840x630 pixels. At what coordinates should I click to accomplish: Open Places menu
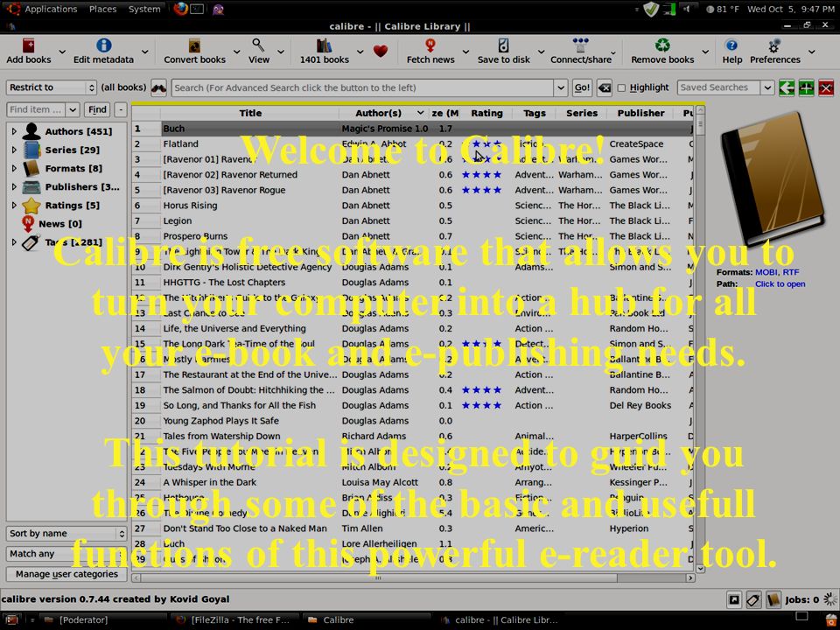coord(102,9)
